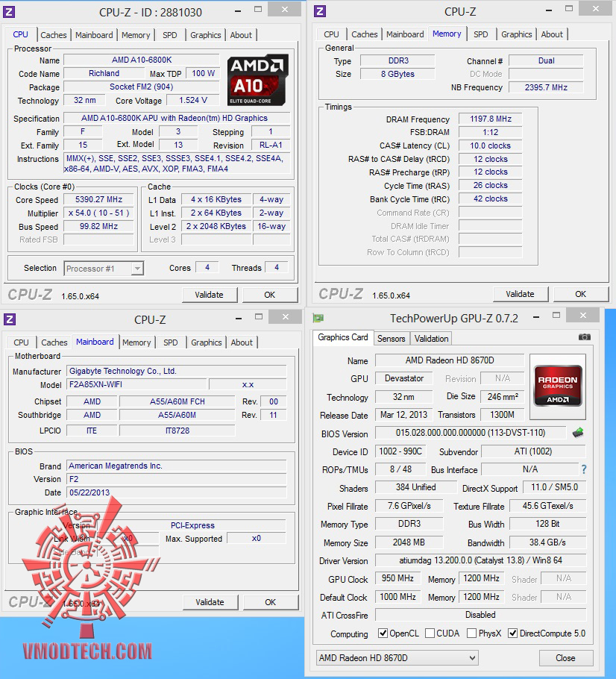Image resolution: width=616 pixels, height=679 pixels.
Task: Click the CPU-Z Z icon in the ID window
Action: coord(9,12)
